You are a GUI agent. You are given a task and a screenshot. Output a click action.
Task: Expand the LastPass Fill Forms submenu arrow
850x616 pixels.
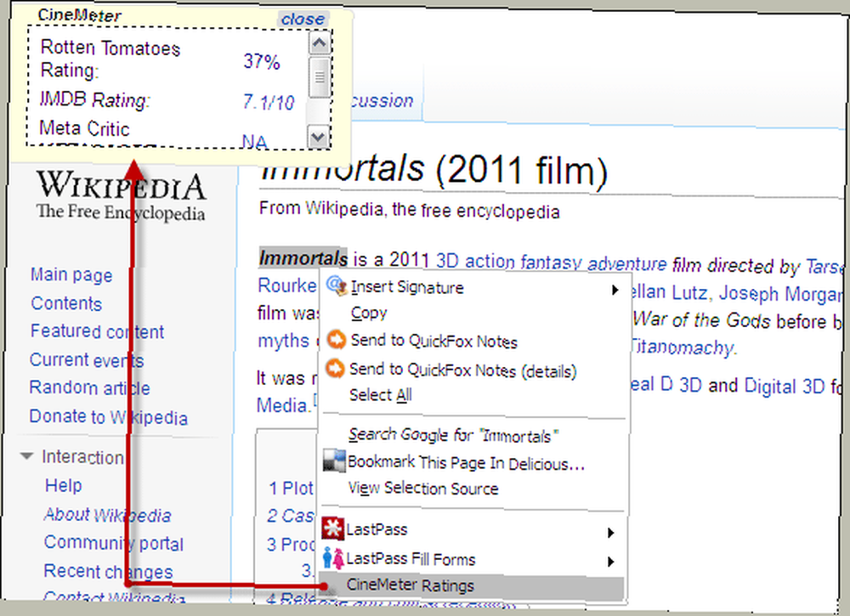point(611,562)
